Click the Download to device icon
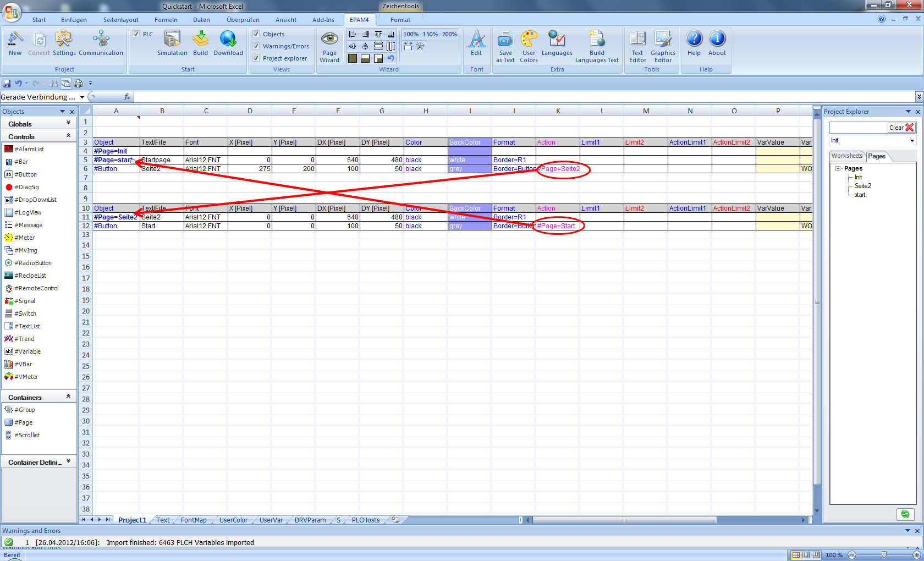This screenshot has height=561, width=924. pos(228,43)
